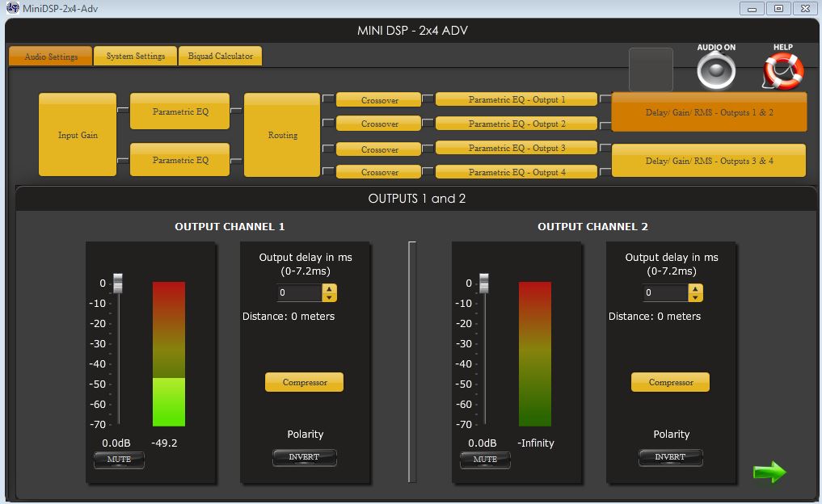Open the Biquad Calculator tab
The width and height of the screenshot is (822, 504).
tap(220, 56)
